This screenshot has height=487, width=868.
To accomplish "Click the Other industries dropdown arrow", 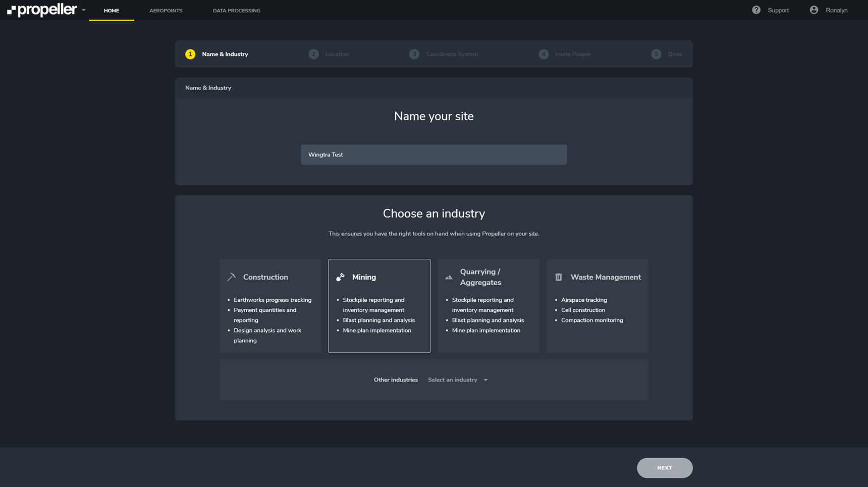I will [x=485, y=380].
